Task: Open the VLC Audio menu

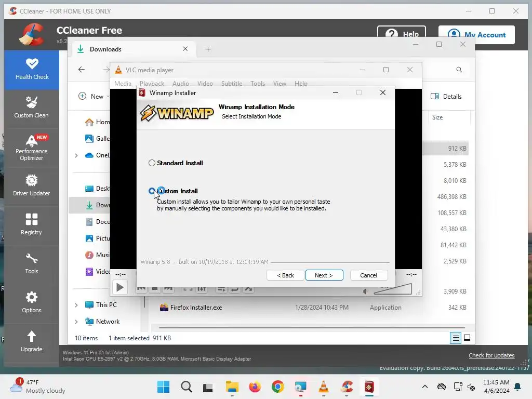Action: pos(180,84)
